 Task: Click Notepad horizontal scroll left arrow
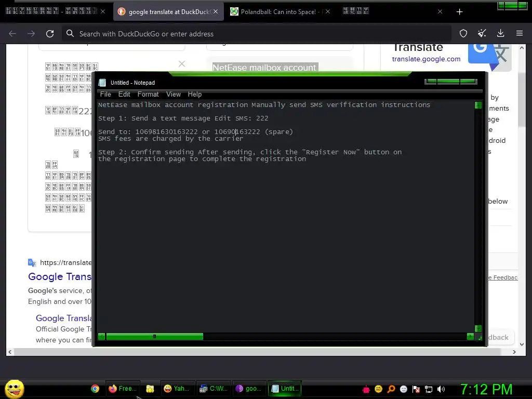101,337
